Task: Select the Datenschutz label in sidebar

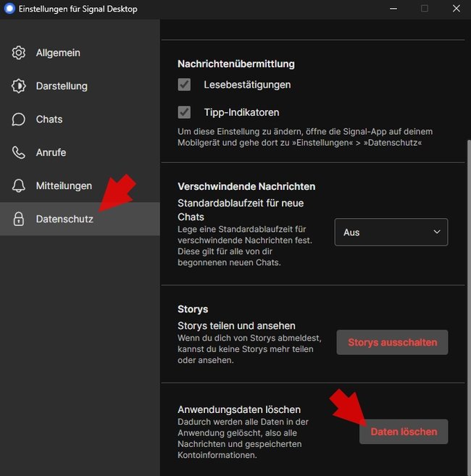Action: [64, 219]
